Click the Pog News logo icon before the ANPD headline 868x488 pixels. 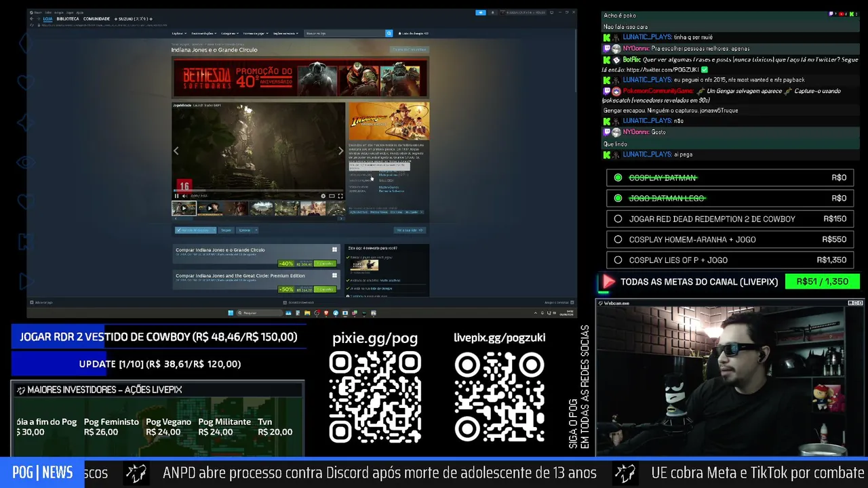click(136, 473)
